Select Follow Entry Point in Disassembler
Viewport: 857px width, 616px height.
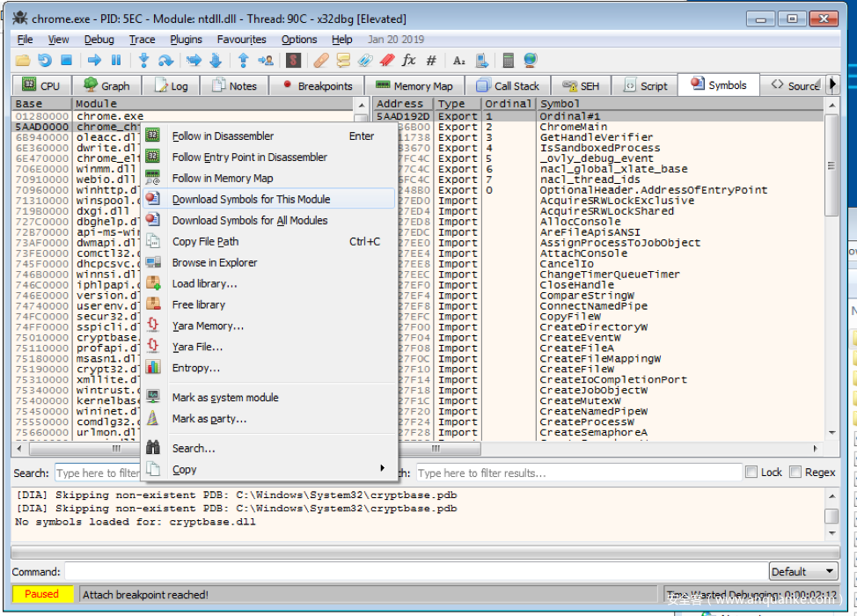tap(268, 157)
